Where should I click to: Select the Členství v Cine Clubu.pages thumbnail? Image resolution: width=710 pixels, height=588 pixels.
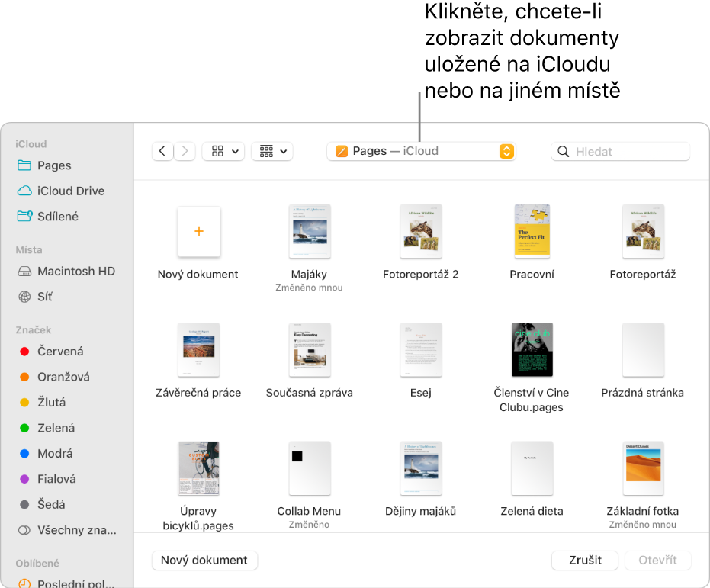[x=532, y=349]
